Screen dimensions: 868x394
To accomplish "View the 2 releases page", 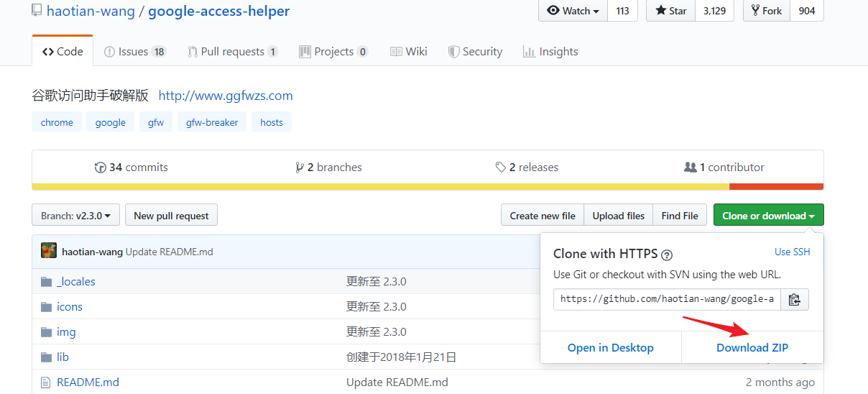I will pyautogui.click(x=527, y=167).
